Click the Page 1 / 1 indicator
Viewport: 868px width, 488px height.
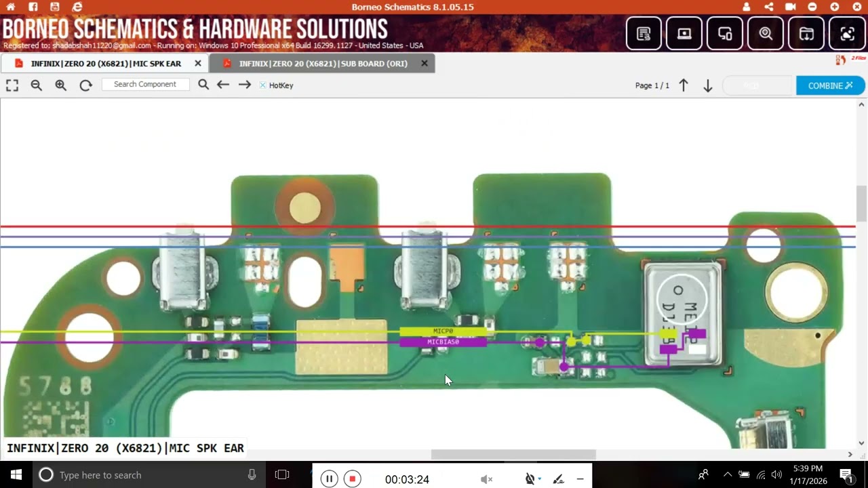pos(652,85)
